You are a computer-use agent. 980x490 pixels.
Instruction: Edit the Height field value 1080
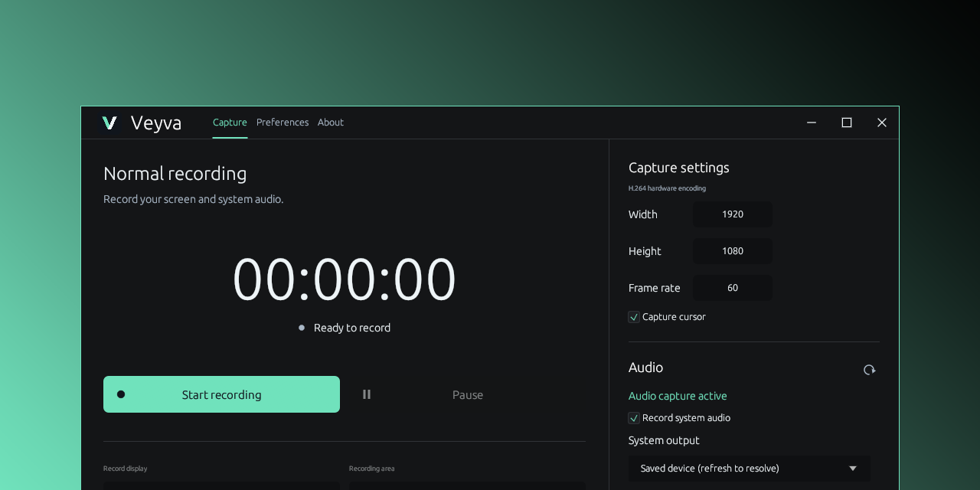(x=733, y=251)
